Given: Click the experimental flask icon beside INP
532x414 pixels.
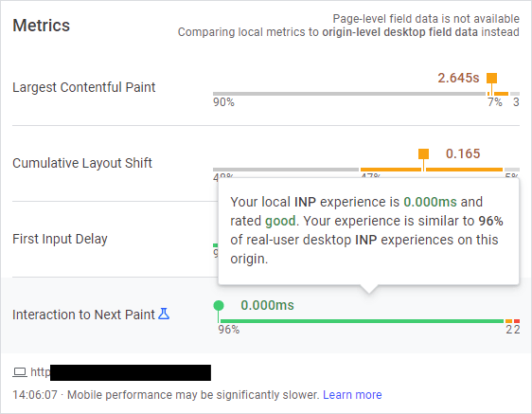Looking at the screenshot, I should pyautogui.click(x=164, y=314).
